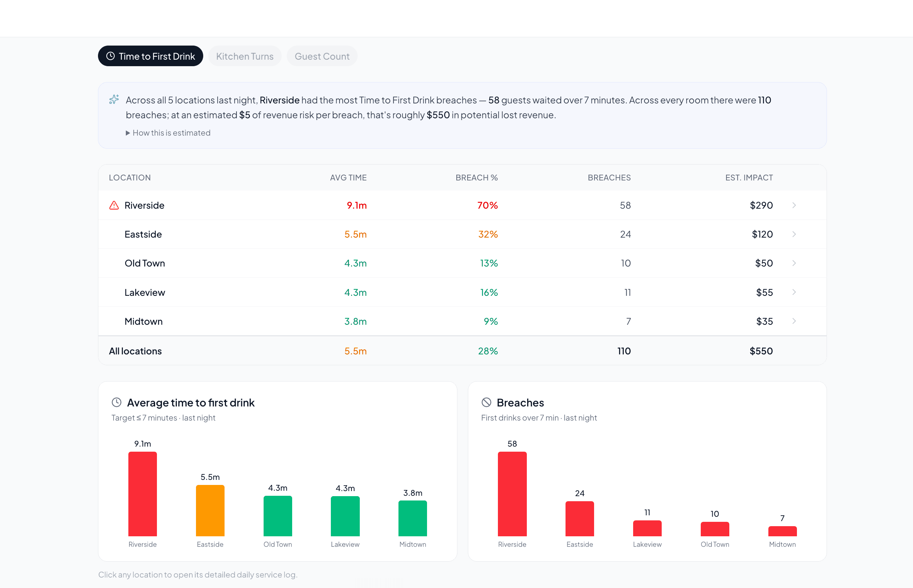Click the All locations total row label
The height and width of the screenshot is (588, 913).
[x=135, y=351]
